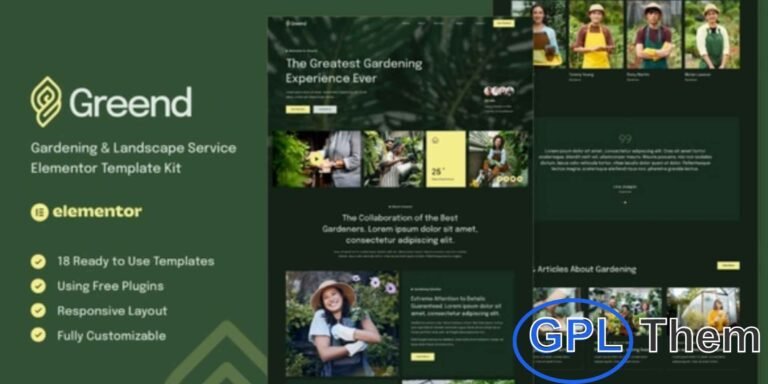Click the testimonial slider dot indicator
This screenshot has width=768, height=384.
625,202
